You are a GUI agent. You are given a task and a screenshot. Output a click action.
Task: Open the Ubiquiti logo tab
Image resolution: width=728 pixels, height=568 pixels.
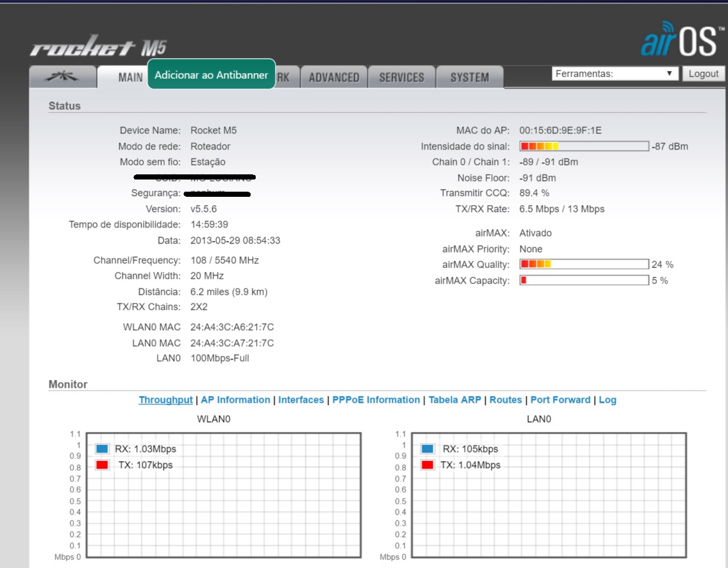pyautogui.click(x=63, y=77)
